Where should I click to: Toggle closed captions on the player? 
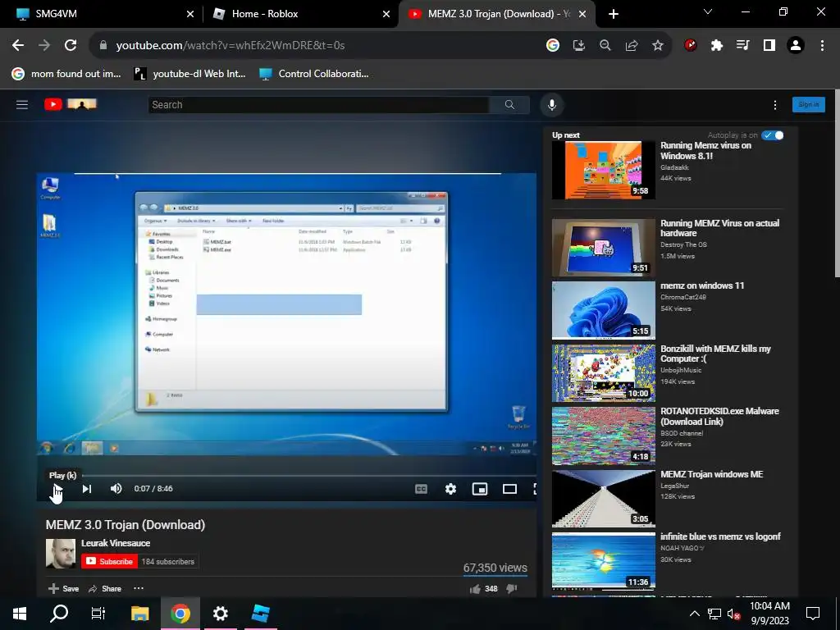(421, 489)
